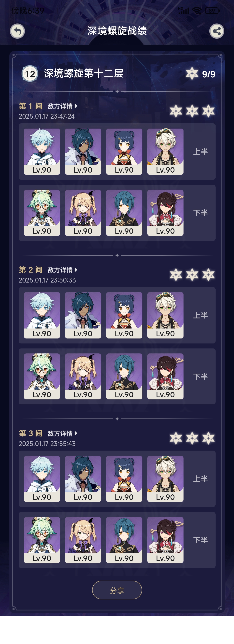234x644 pixels.
Task: Select red-dressed character in Chamber 3 下半
Action: point(165,540)
